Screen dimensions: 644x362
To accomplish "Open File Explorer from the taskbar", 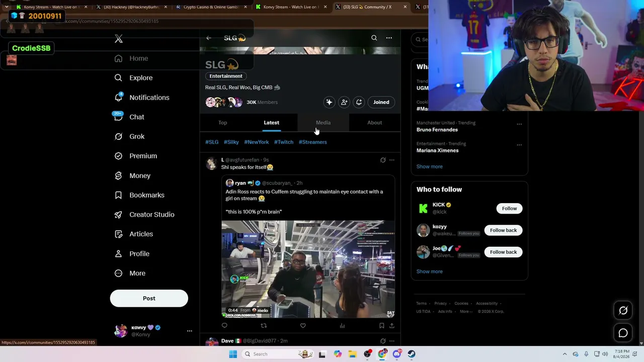I will pyautogui.click(x=352, y=354).
